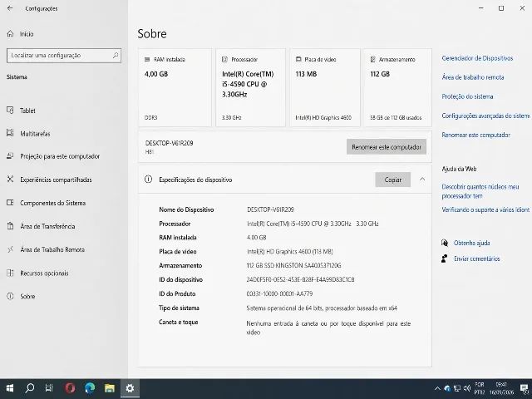
Task: Click the Componentes do Sistema icon
Action: 10,203
